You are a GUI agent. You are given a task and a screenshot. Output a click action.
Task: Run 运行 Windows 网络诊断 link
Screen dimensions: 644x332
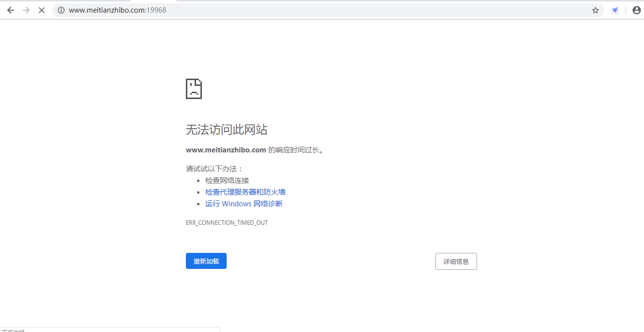click(244, 204)
